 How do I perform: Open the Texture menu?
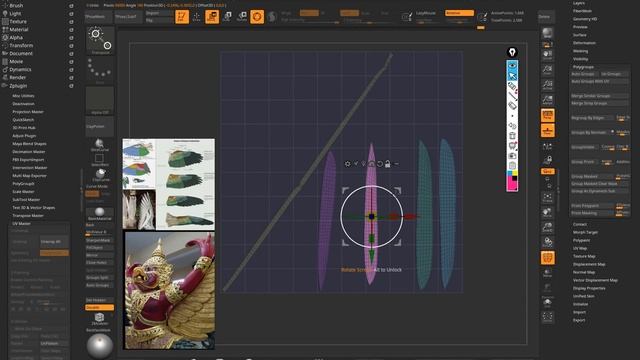tap(18, 21)
